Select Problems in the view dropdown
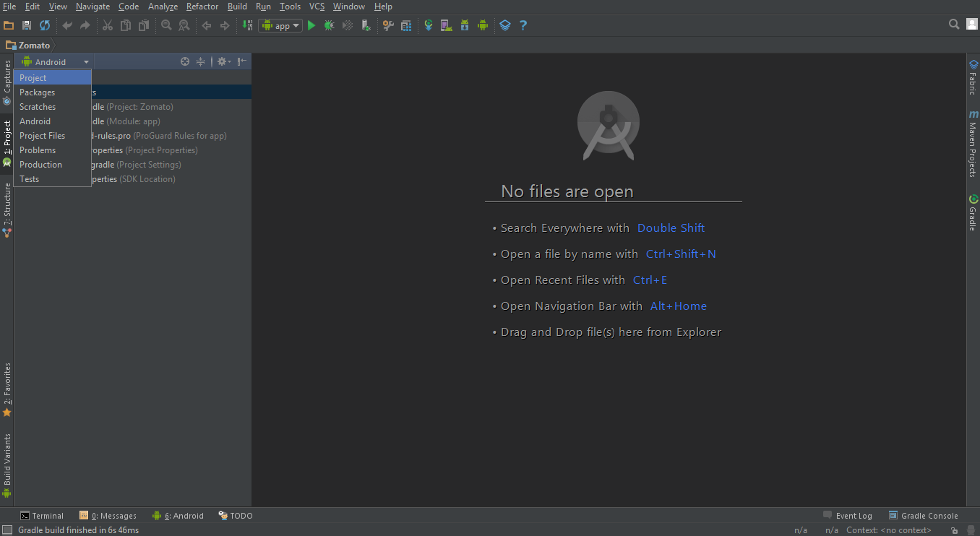Viewport: 980px width, 536px height. (x=53, y=150)
